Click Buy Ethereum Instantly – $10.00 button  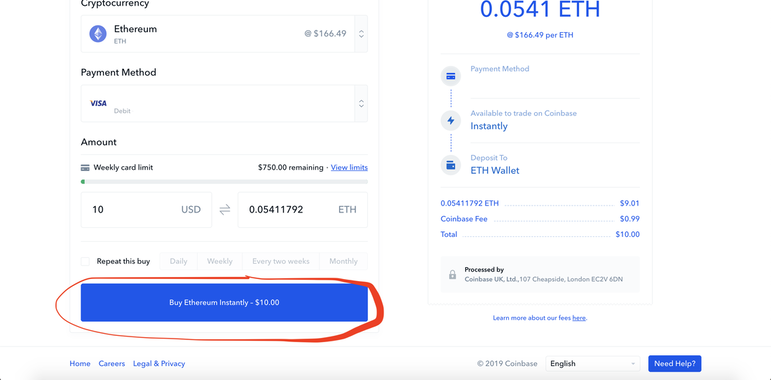point(224,303)
